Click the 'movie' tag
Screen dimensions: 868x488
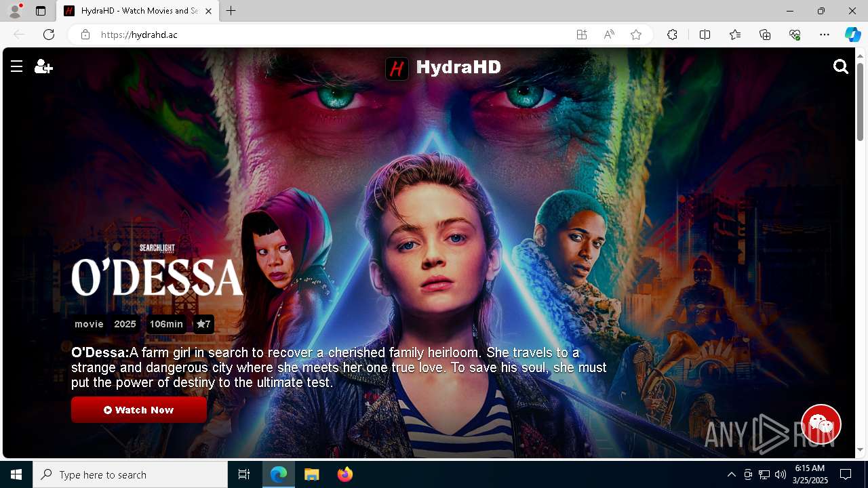[89, 324]
